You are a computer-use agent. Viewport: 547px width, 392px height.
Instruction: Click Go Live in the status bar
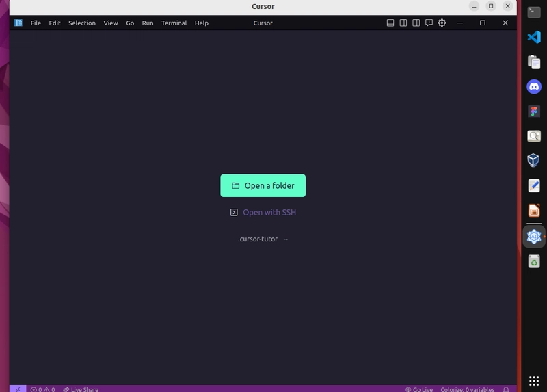419,389
